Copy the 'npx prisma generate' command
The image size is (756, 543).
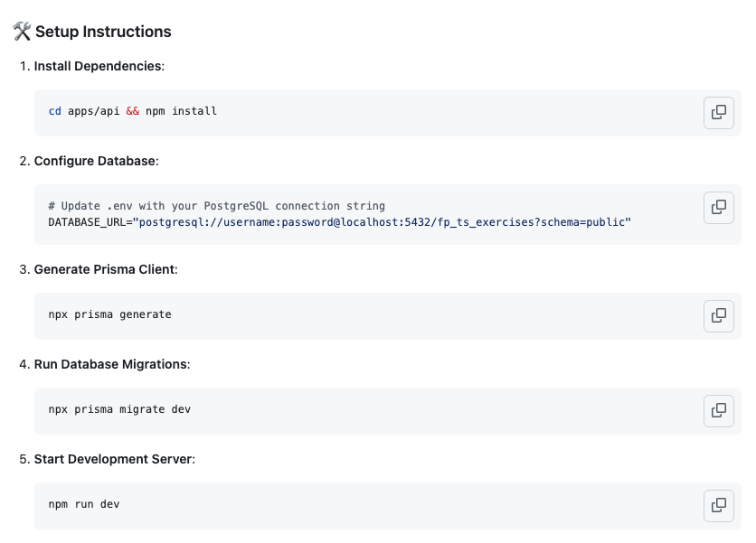(718, 316)
